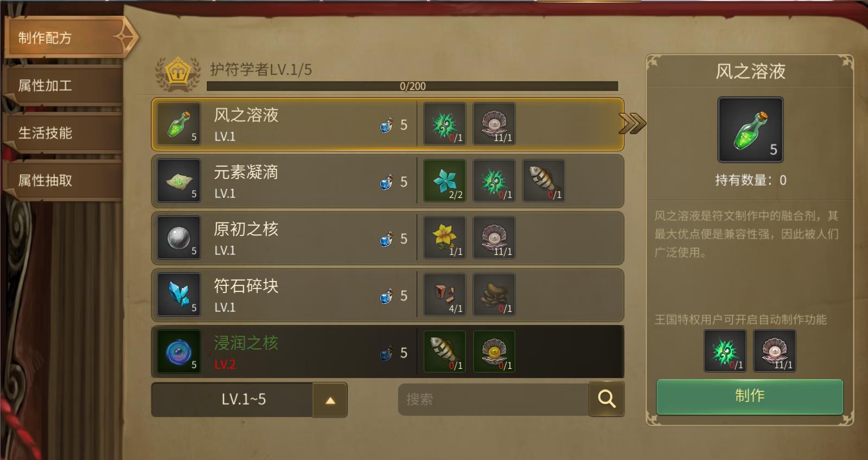Click the blue pinwheel flower material 2/2
This screenshot has height=460, width=868.
444,181
